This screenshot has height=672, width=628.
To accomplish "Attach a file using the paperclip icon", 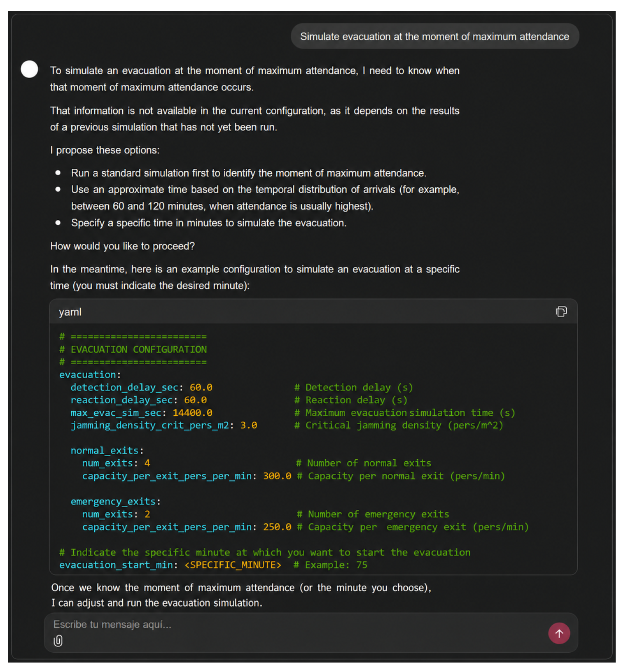I will [x=58, y=641].
